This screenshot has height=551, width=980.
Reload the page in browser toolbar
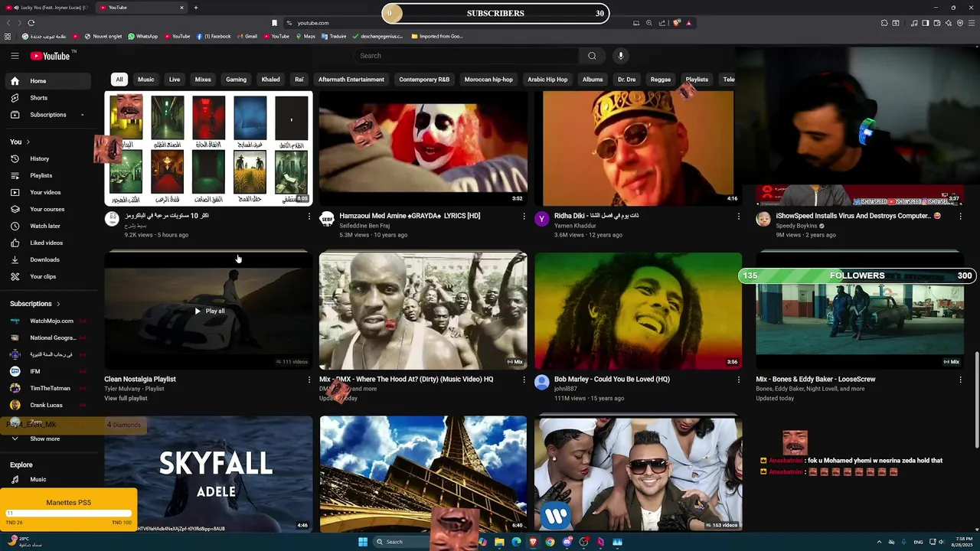click(x=31, y=23)
